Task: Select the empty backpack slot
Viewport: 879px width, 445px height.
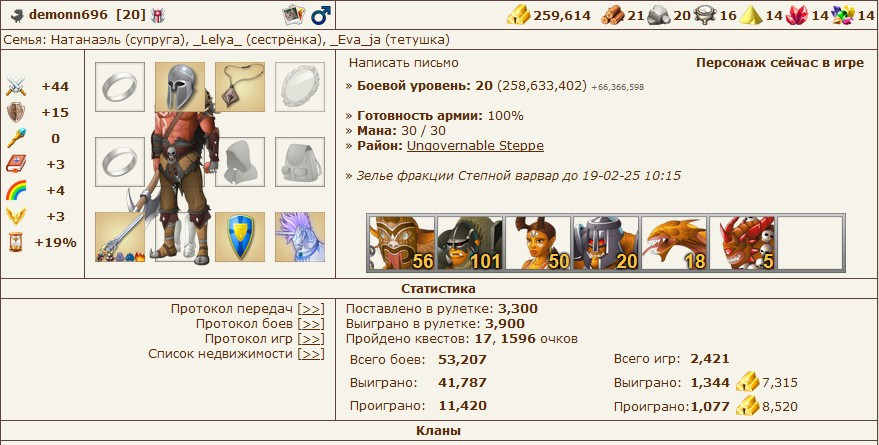Action: pos(300,162)
